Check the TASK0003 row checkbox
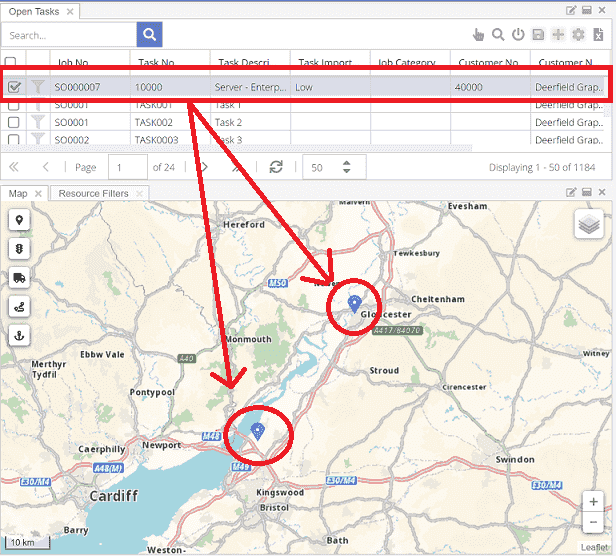This screenshot has width=616, height=556. (x=13, y=139)
